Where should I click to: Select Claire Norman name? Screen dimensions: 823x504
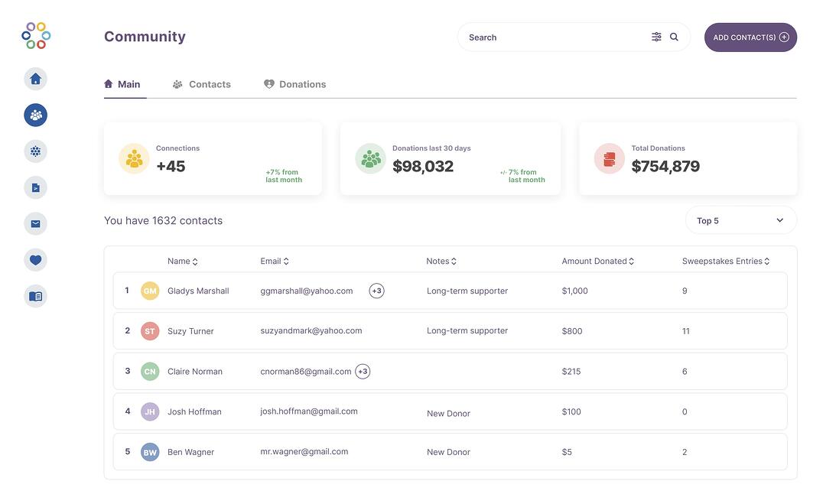[195, 372]
